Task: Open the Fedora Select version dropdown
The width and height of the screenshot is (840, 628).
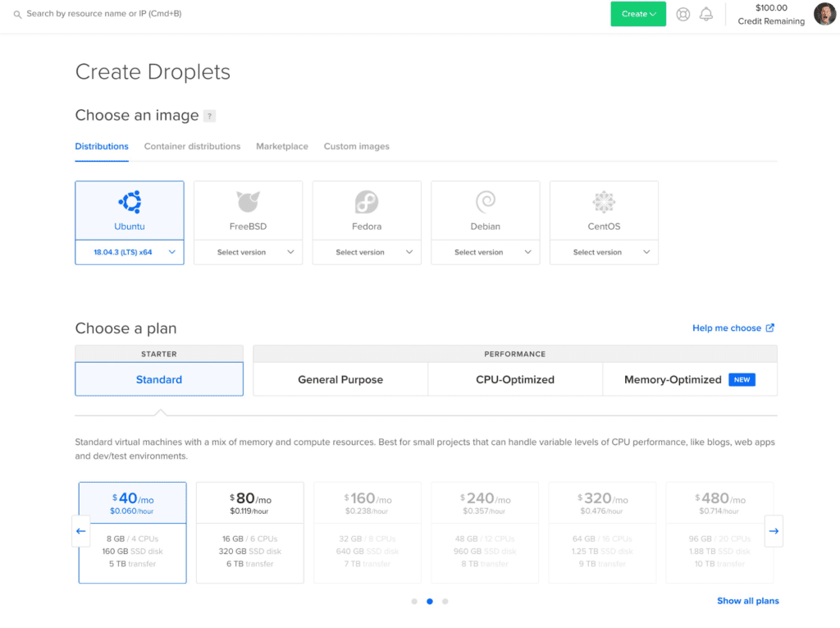Action: (367, 252)
